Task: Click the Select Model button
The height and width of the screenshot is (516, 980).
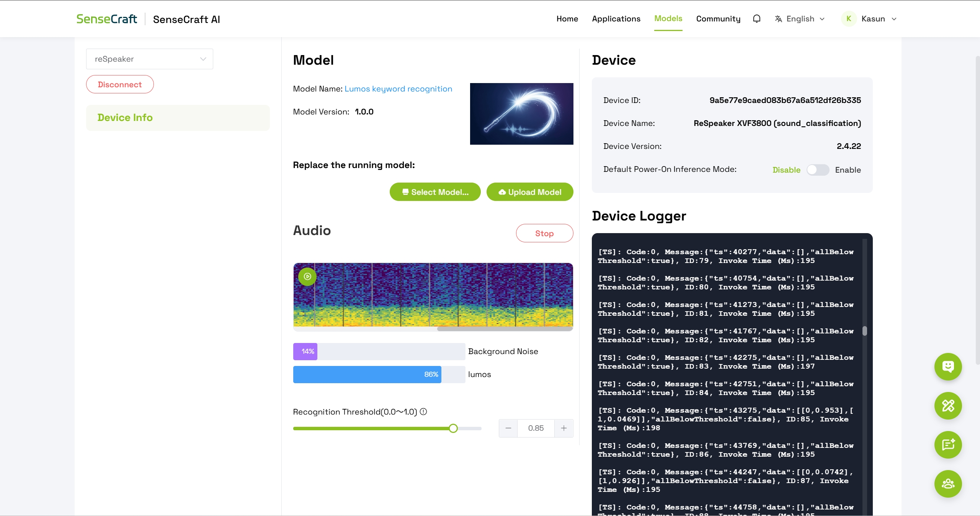Action: tap(435, 192)
